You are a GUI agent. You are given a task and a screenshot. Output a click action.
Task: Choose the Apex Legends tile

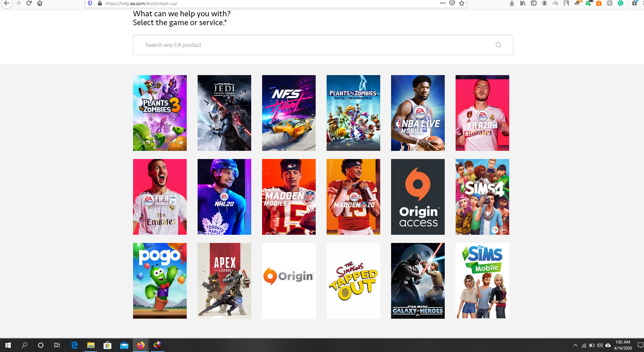224,281
